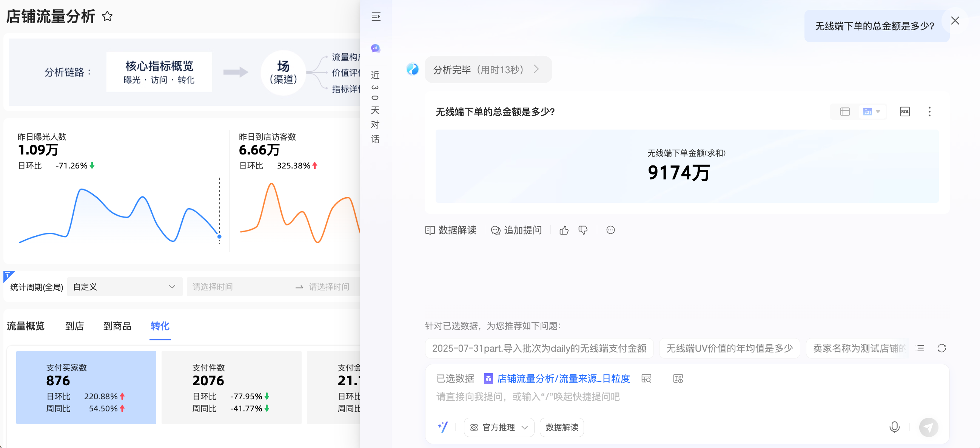This screenshot has width=980, height=448.
Task: Switch to the 到店 tab
Action: 75,326
